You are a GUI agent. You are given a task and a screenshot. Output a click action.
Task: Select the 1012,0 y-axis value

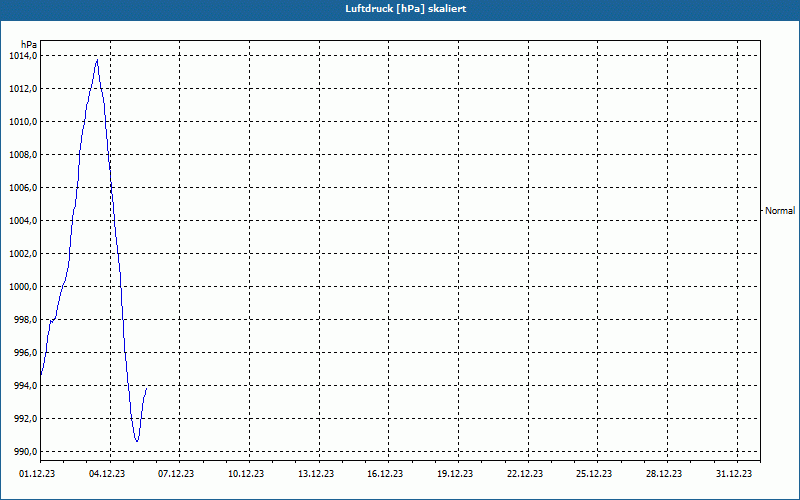tap(23, 89)
